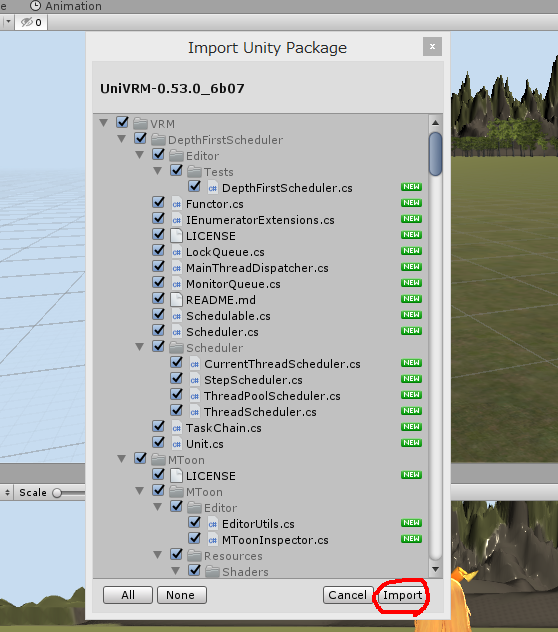Uncheck StepScheduler.cs checkbox
Screen dimensions: 558x632
pos(176,378)
